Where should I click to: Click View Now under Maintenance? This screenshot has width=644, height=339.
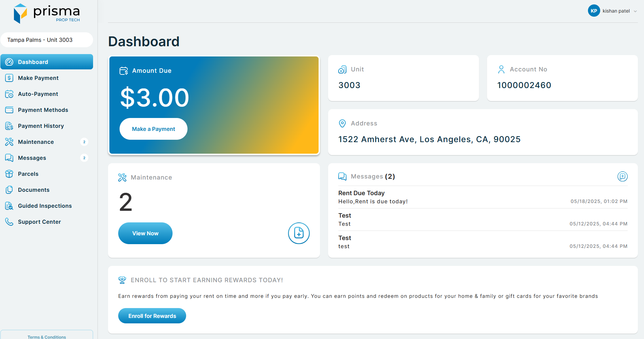coord(145,233)
